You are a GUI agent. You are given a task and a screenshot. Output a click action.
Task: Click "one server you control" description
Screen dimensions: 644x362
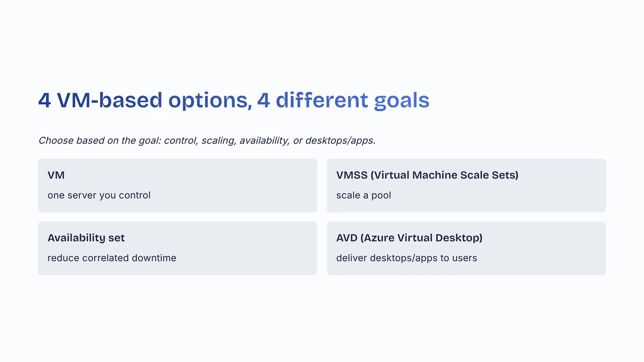click(99, 195)
